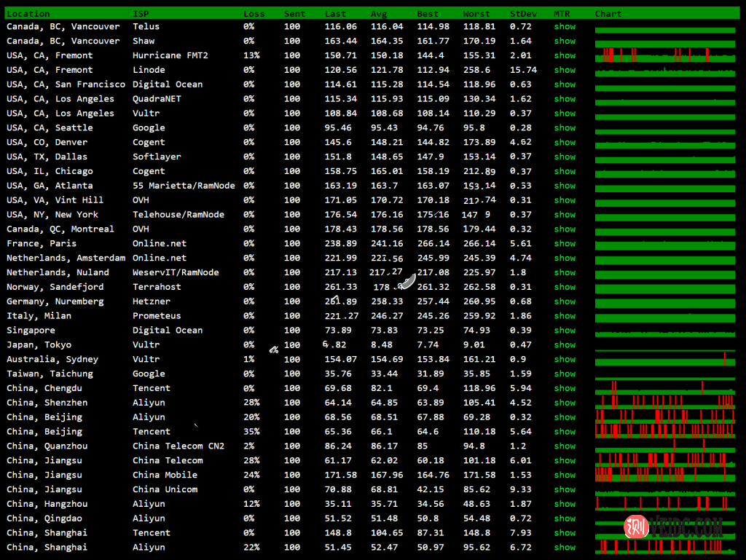Open show link for Japan, Tokyo Vultr

click(x=565, y=344)
